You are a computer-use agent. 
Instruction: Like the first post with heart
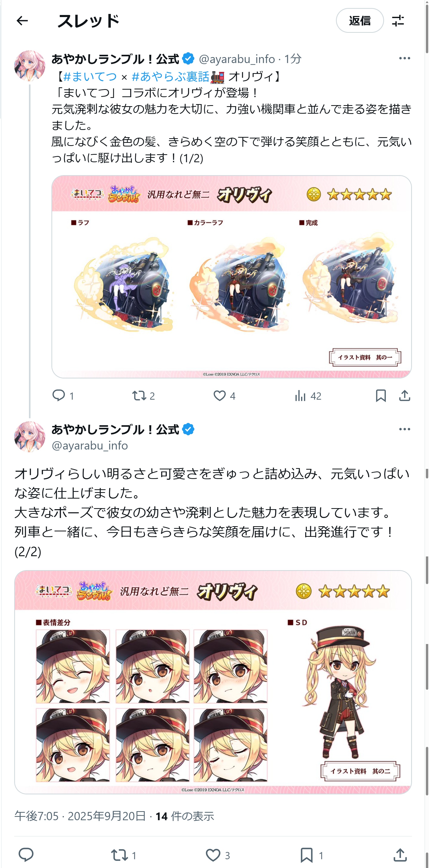pos(224,396)
